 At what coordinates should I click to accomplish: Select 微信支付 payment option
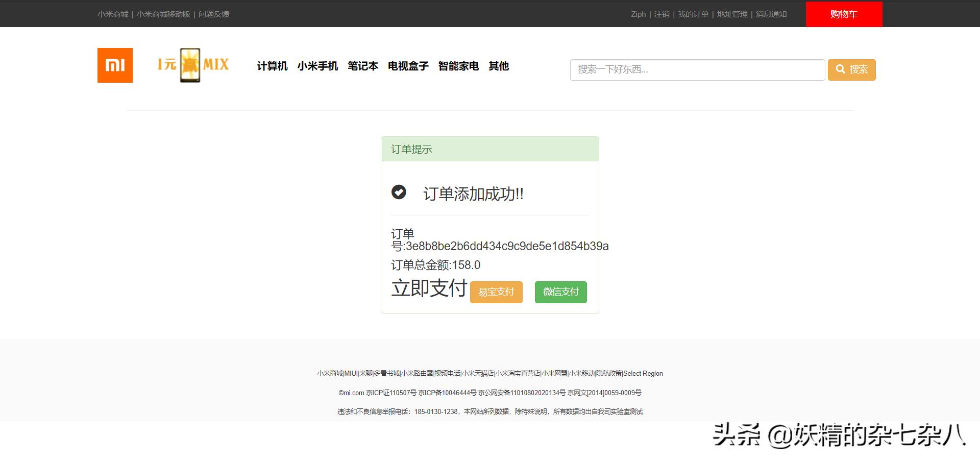coord(560,292)
